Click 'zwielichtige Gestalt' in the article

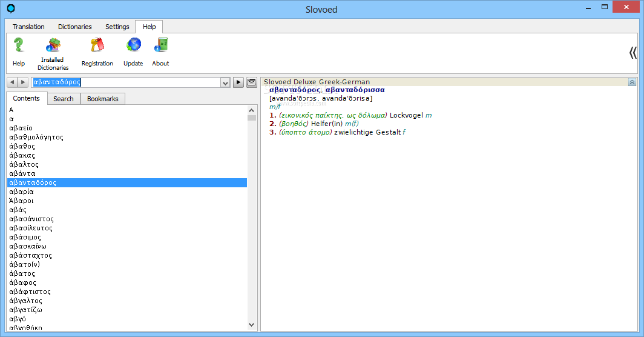[x=367, y=132]
